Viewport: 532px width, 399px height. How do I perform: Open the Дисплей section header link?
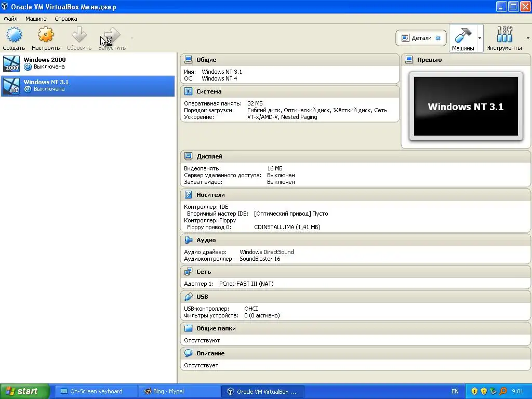209,156
